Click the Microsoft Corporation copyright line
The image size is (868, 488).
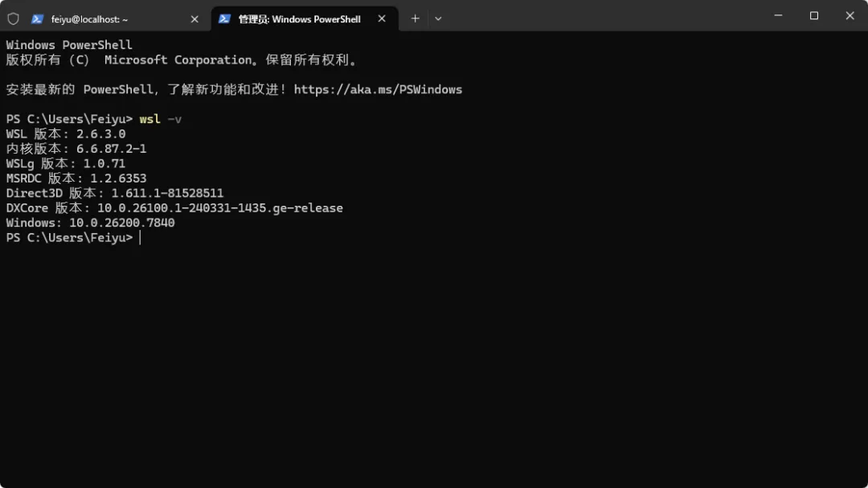(182, 59)
